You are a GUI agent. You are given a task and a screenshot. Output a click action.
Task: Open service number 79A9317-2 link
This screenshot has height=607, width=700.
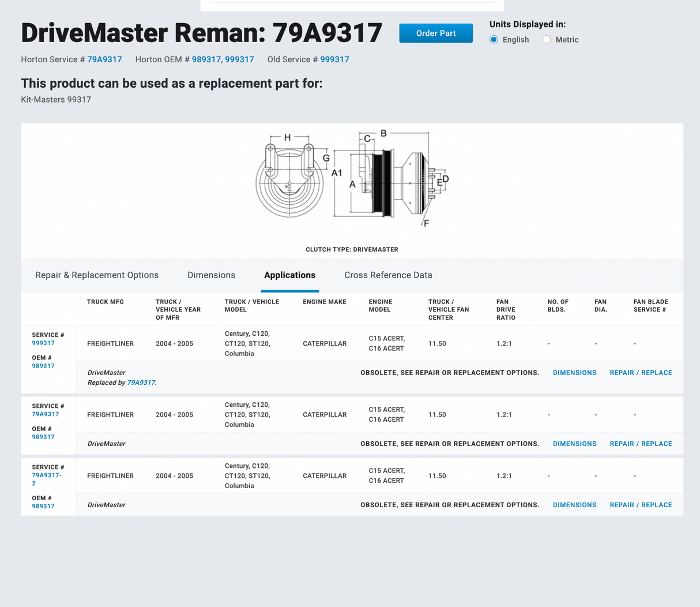point(47,479)
